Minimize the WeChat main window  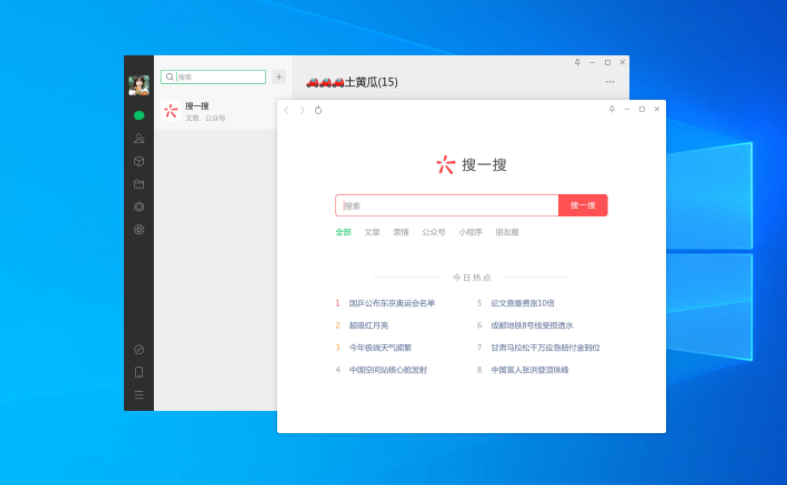pos(592,62)
